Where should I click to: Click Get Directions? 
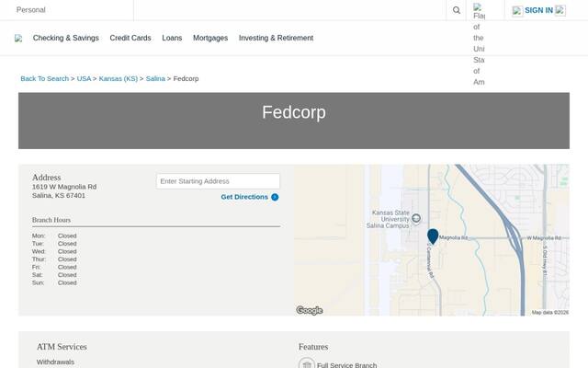tap(244, 197)
